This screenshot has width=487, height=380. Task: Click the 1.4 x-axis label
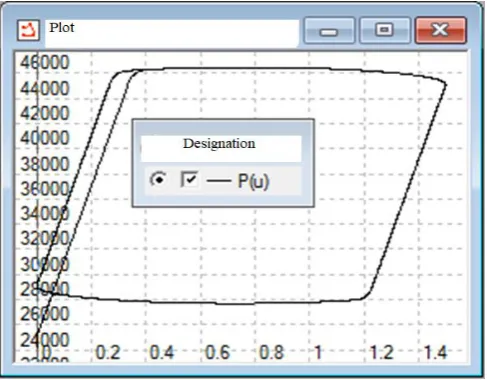[435, 352]
